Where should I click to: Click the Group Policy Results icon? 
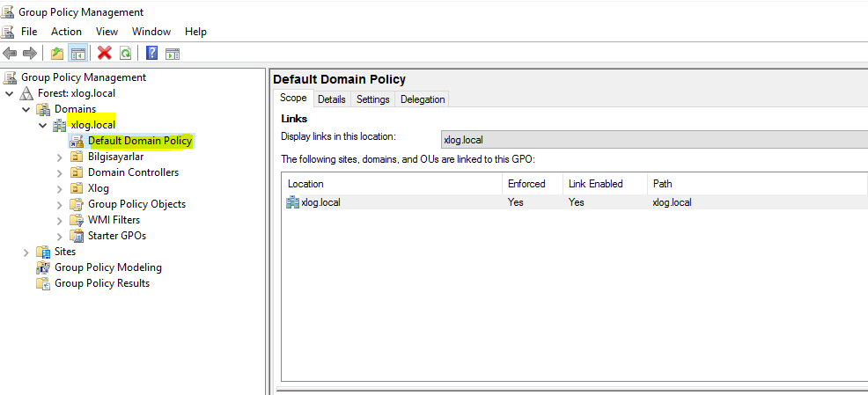43,283
